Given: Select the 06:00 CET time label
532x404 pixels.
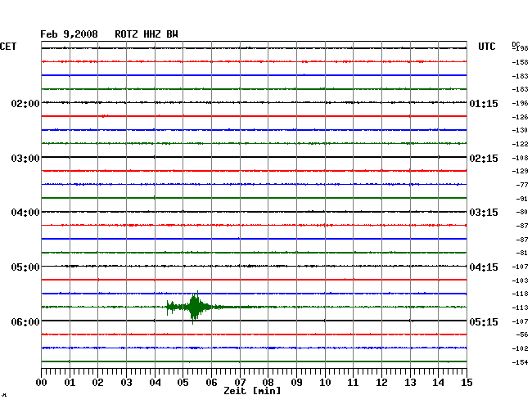Looking at the screenshot, I should coord(25,321).
